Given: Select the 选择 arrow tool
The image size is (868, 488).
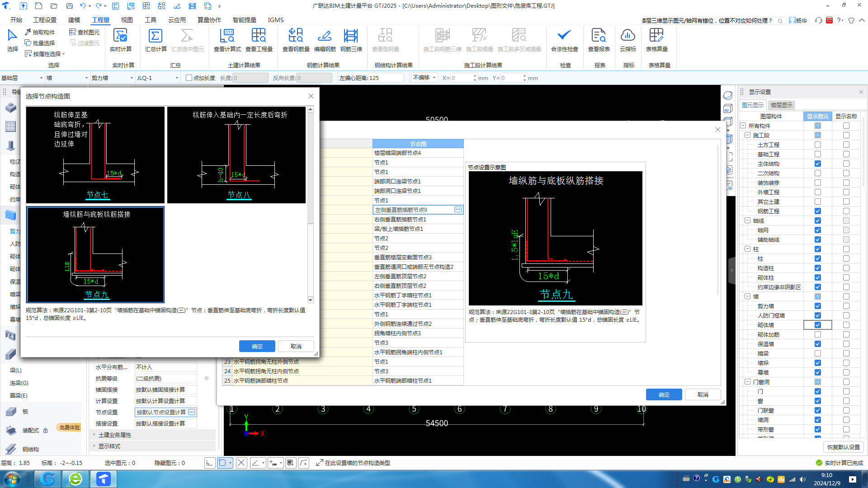Looking at the screenshot, I should [12, 40].
